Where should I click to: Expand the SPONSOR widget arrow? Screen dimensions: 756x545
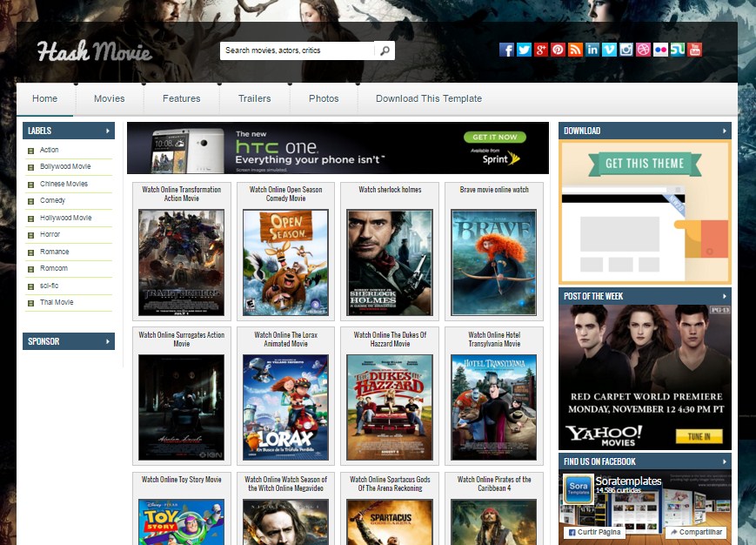tap(108, 341)
